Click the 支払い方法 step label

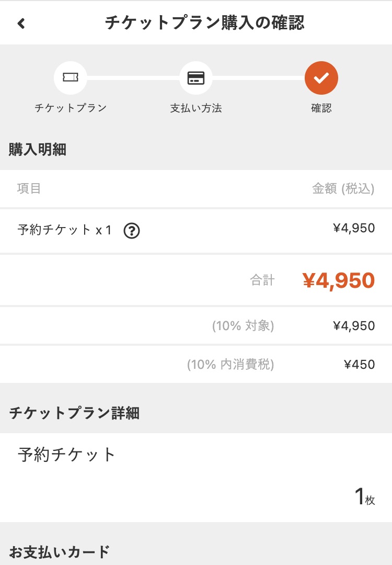196,108
